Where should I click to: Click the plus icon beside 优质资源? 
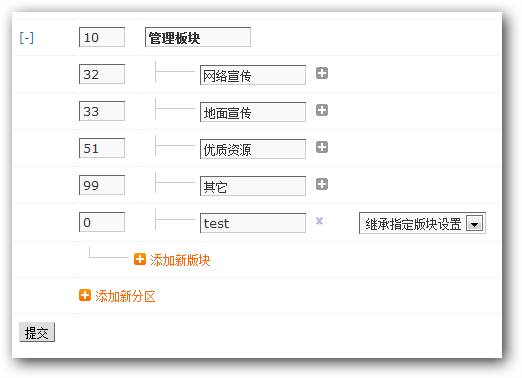click(x=322, y=147)
